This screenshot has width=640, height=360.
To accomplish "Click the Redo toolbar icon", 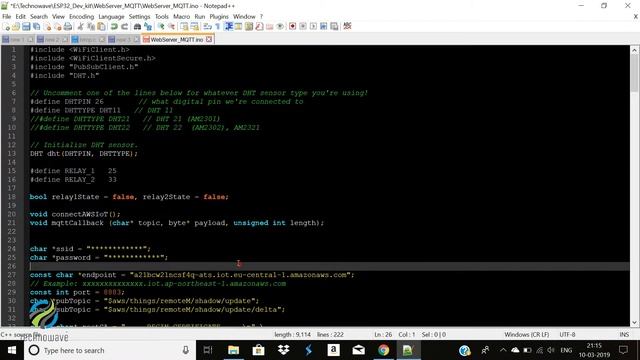I will [124, 27].
